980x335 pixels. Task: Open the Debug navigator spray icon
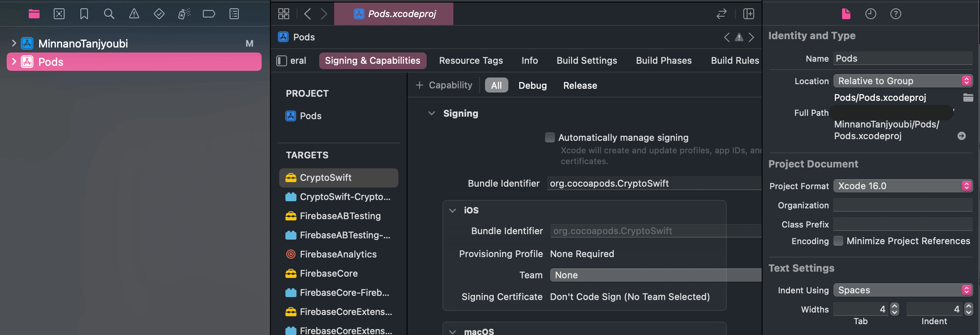(184, 14)
